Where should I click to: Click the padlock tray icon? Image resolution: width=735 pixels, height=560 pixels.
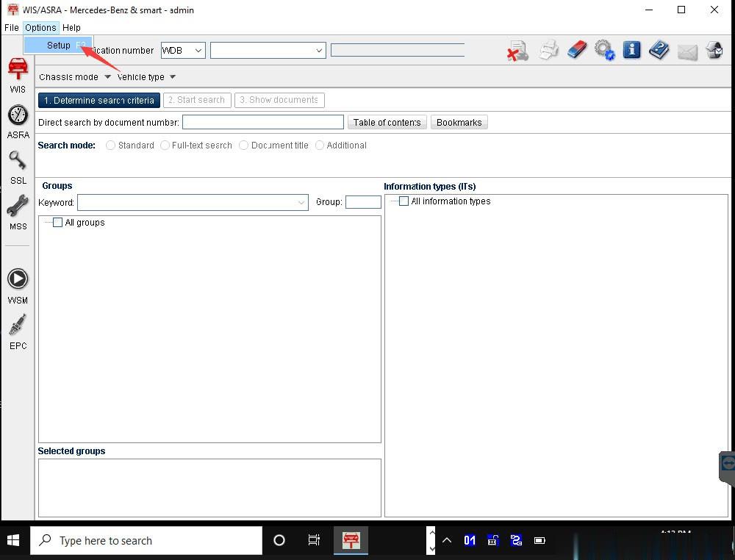[492, 540]
